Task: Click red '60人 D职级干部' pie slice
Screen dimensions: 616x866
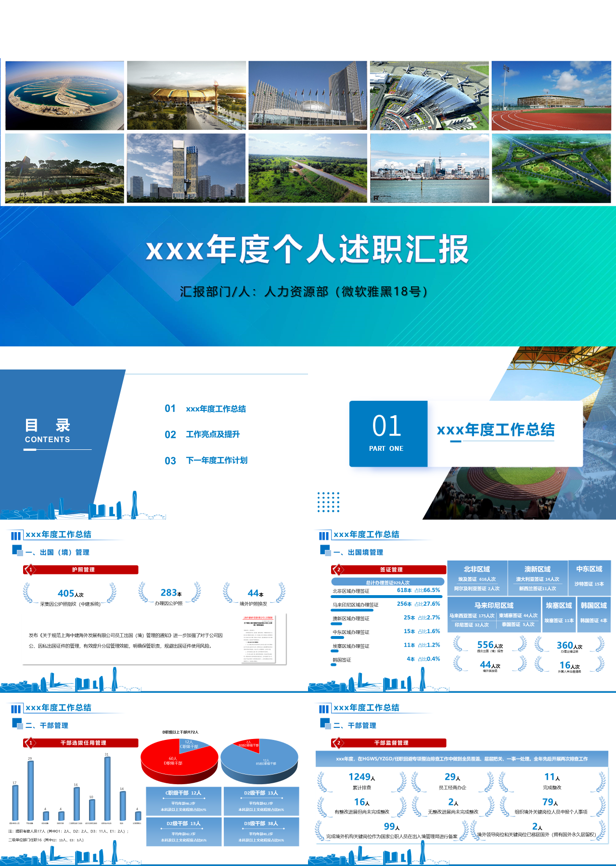Action: [173, 761]
